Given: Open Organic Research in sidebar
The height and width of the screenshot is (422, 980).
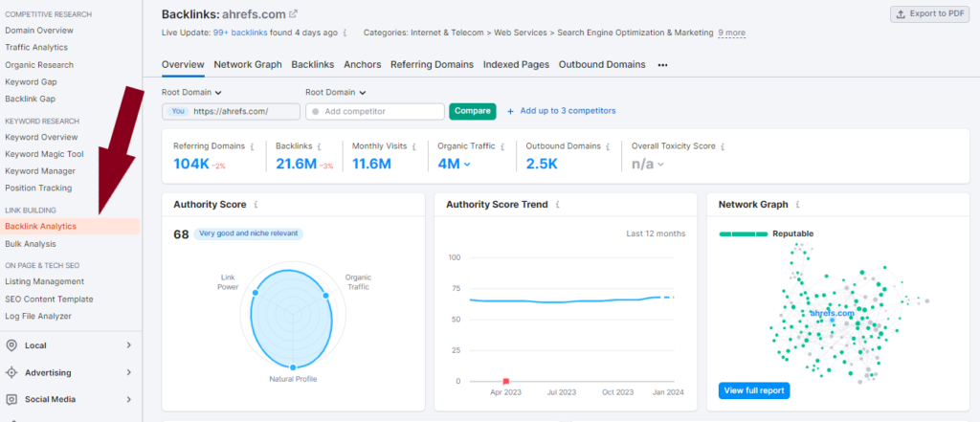Looking at the screenshot, I should click(x=38, y=64).
